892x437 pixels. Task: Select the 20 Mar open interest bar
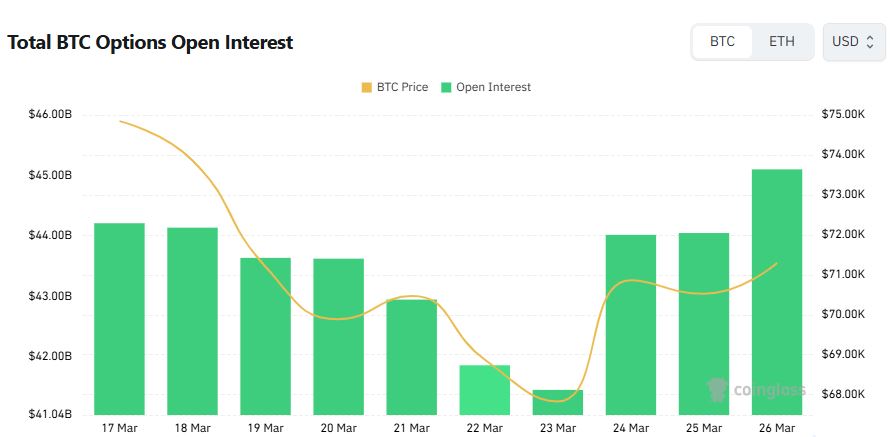coord(338,336)
